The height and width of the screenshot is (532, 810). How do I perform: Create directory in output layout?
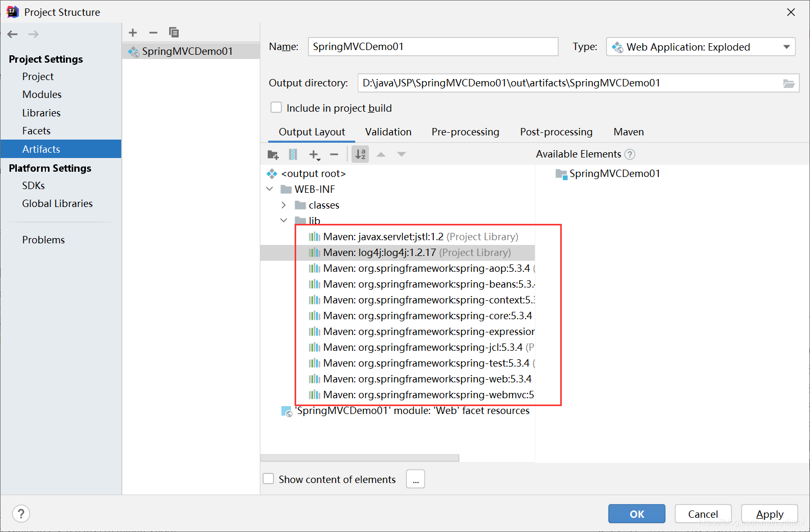pos(273,154)
